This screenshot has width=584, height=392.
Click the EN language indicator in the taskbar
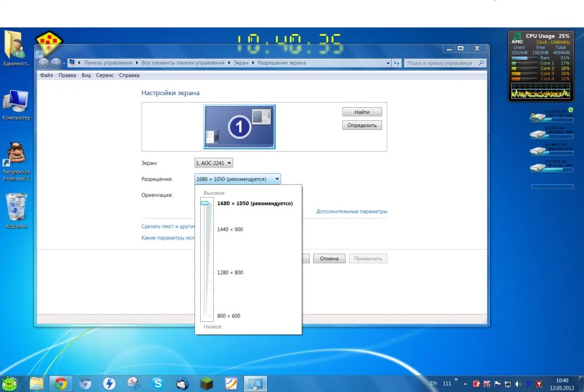point(433,383)
